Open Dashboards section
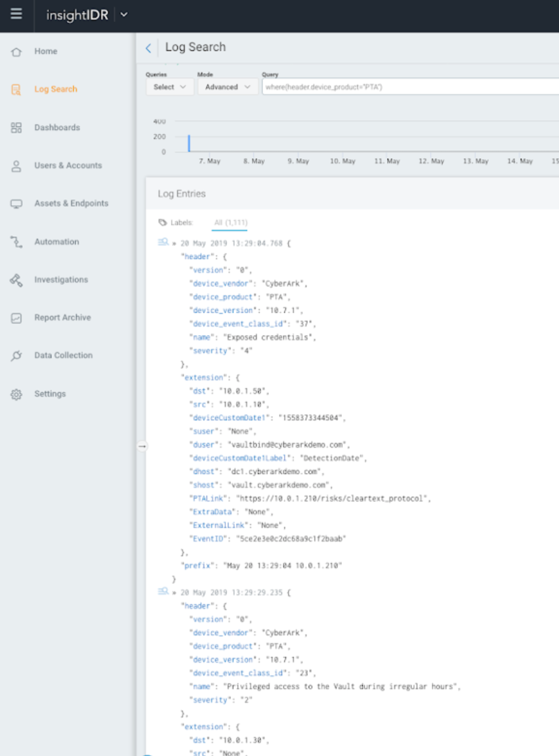The width and height of the screenshot is (559, 756). pos(57,127)
